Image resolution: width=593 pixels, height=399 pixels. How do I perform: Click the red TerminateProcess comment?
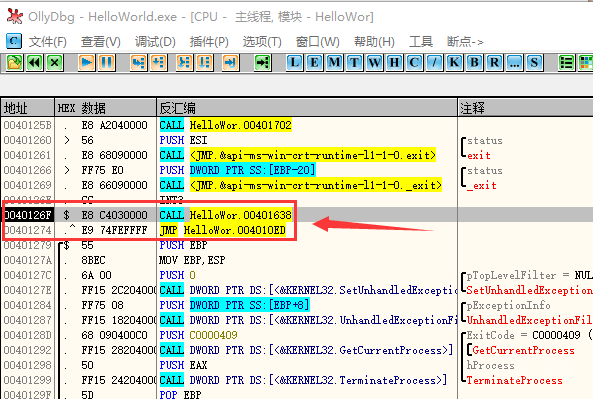pyautogui.click(x=514, y=380)
